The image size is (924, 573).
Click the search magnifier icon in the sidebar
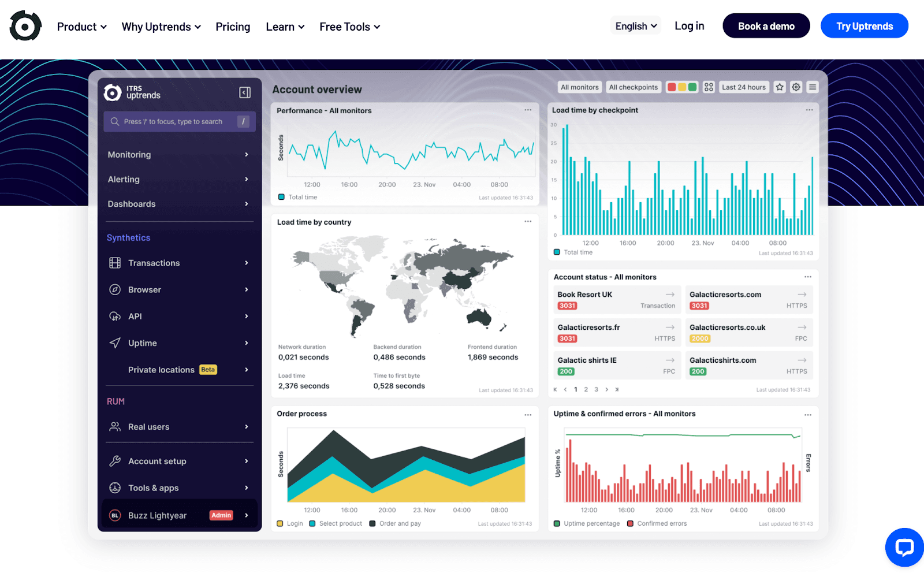115,121
